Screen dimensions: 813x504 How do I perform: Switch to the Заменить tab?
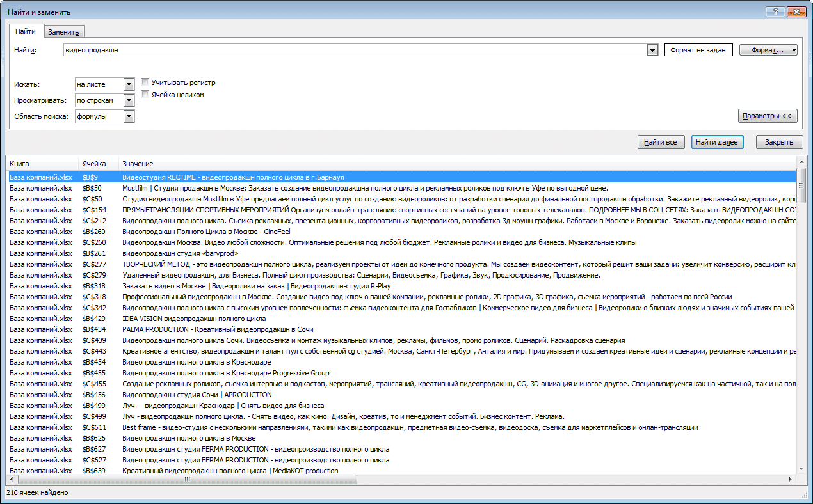tap(63, 32)
